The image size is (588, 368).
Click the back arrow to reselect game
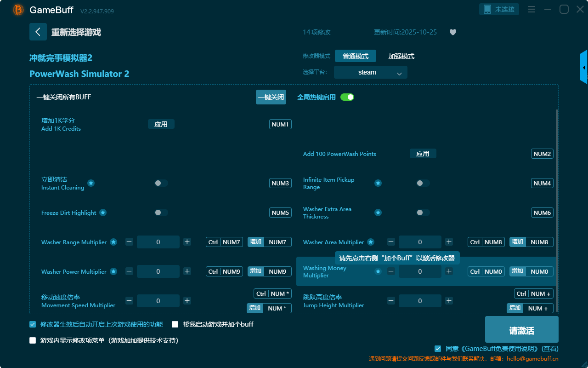coord(38,32)
